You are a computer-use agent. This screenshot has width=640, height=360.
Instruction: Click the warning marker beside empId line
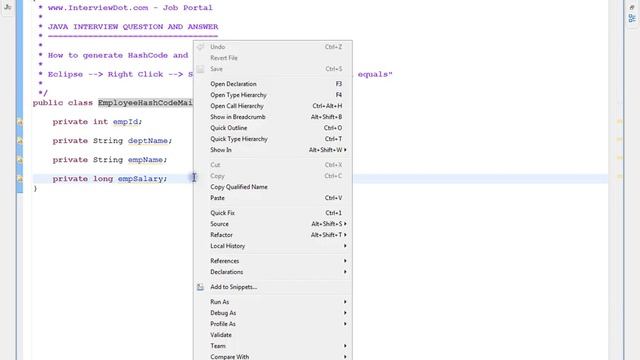tap(19, 122)
